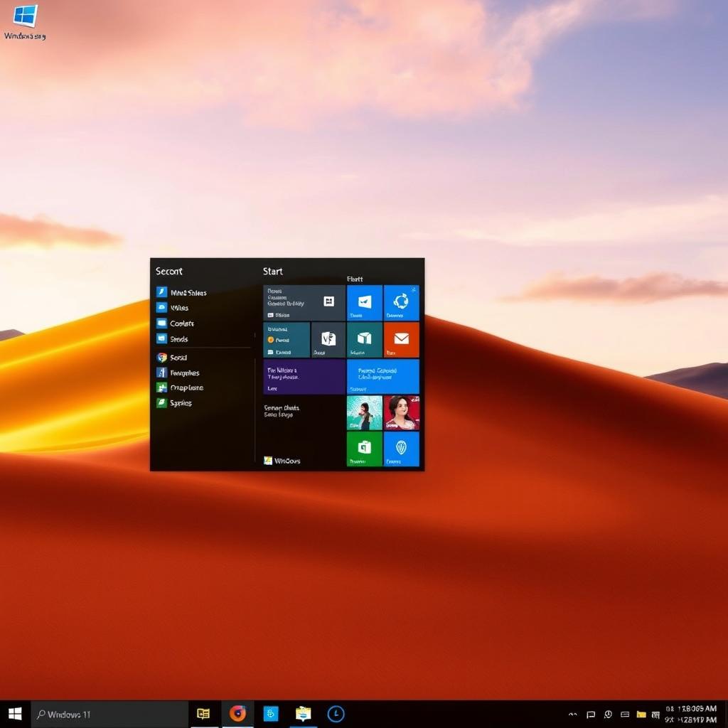Screen dimensions: 728x728
Task: Open the dark tile with Office document icon
Action: coord(328,340)
